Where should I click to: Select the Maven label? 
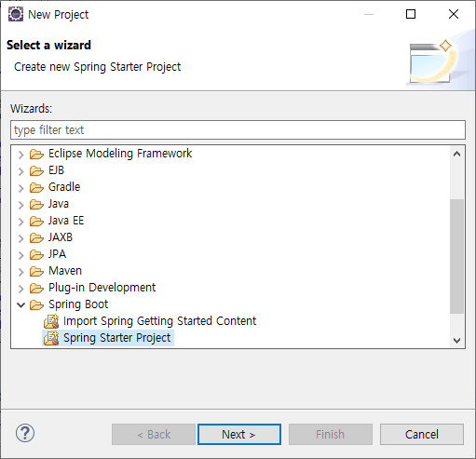(65, 271)
